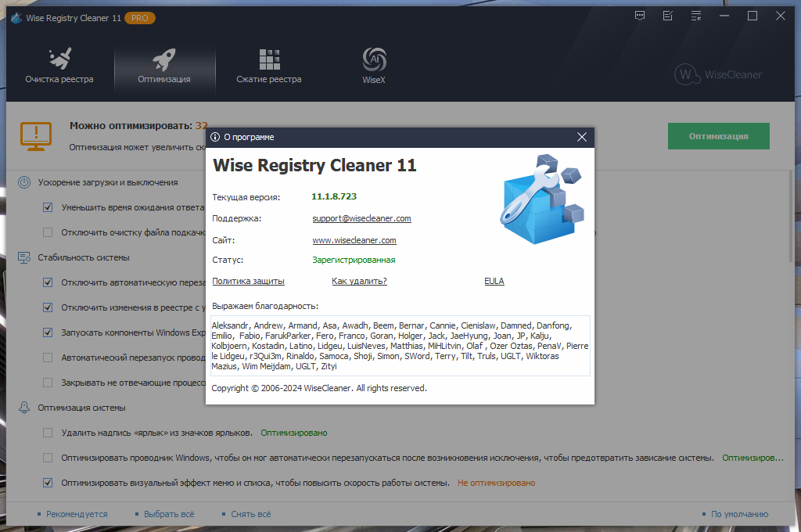
Task: Enable disable pagefile clearing option
Action: 48,232
